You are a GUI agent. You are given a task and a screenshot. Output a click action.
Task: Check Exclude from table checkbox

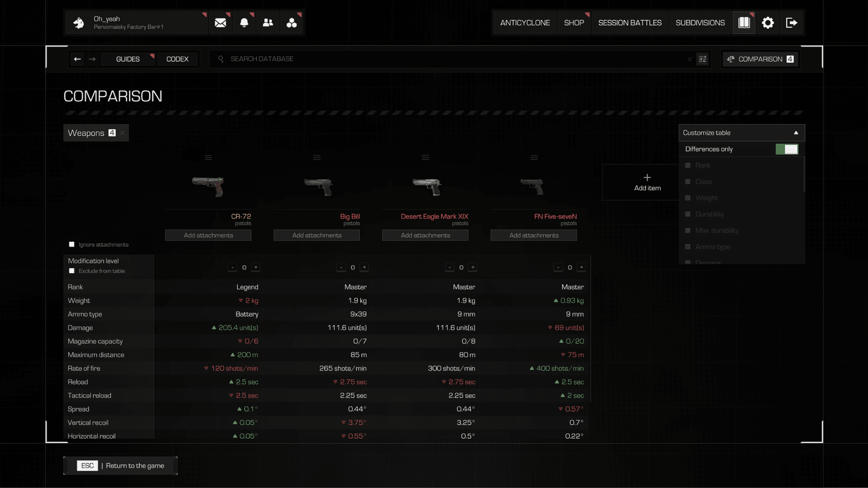[x=72, y=271]
